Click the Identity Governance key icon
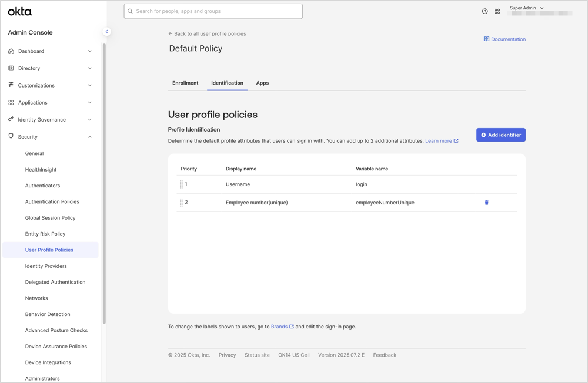This screenshot has height=383, width=588. [11, 119]
